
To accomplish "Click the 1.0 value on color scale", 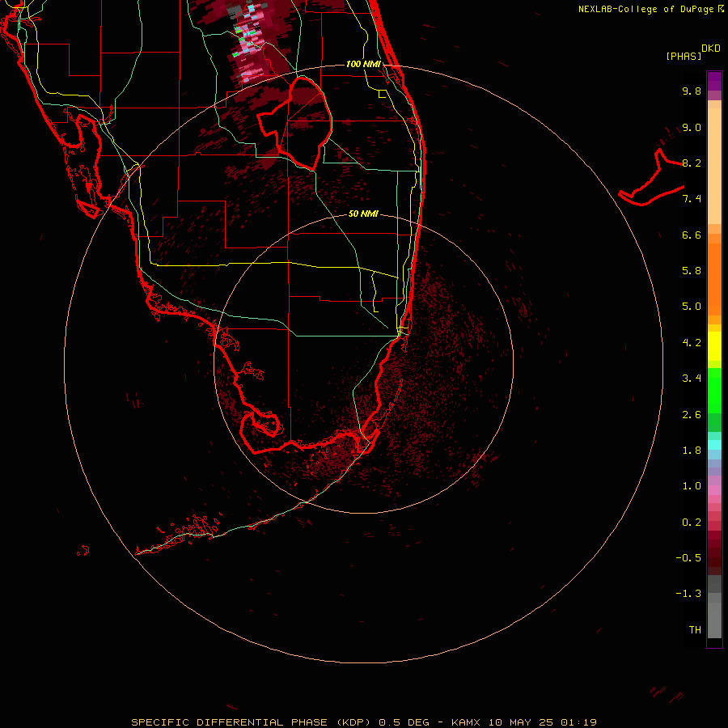I will 692,486.
